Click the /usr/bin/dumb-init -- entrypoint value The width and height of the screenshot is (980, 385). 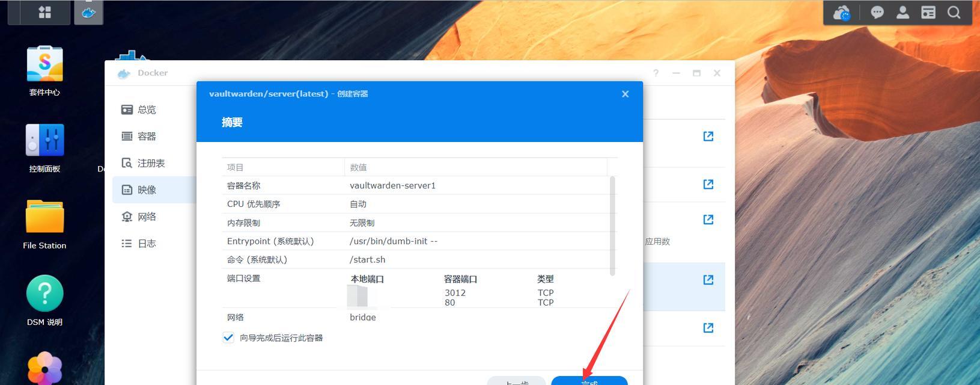click(x=394, y=241)
